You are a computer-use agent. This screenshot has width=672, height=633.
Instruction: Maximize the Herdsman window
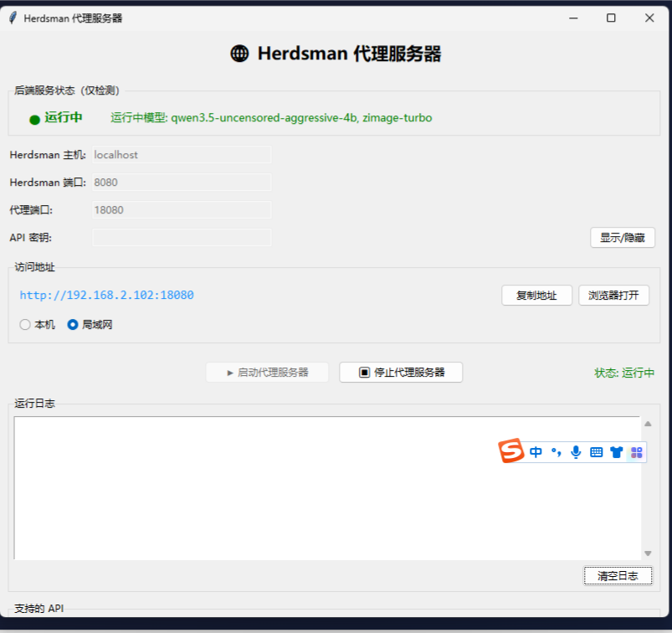tap(611, 18)
